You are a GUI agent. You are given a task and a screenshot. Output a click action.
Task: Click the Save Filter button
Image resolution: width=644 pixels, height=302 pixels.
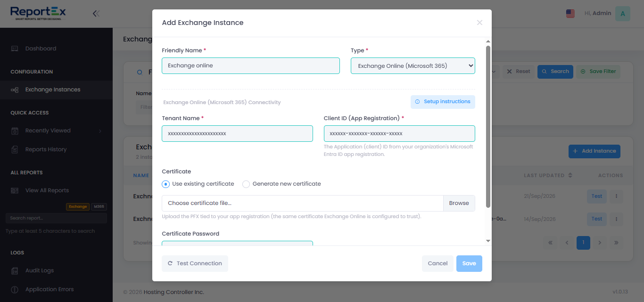click(598, 72)
